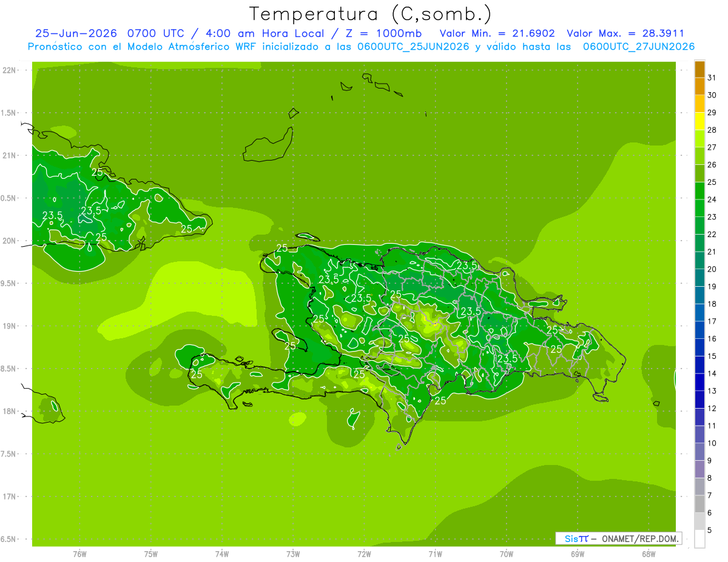Pick the white swatch at the color bar bottom
This screenshot has width=728, height=562.
699,539
